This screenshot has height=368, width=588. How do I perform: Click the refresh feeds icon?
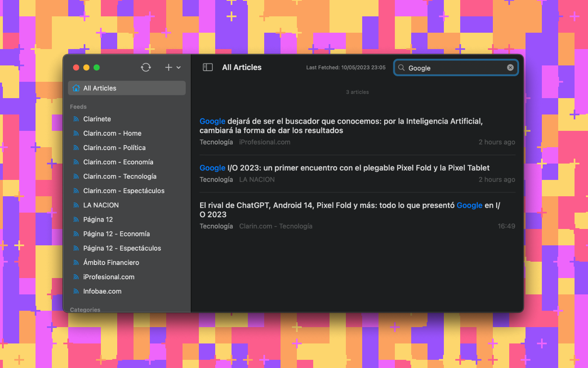pyautogui.click(x=146, y=67)
